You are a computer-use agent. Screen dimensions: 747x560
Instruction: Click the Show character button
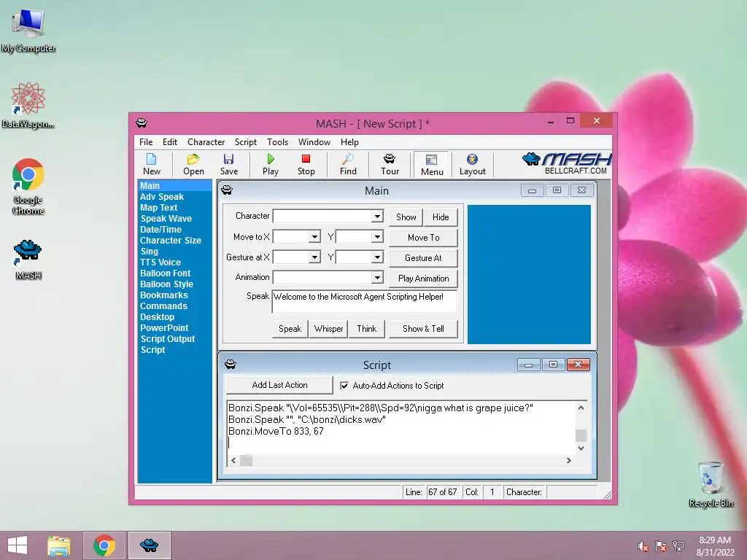(x=406, y=217)
